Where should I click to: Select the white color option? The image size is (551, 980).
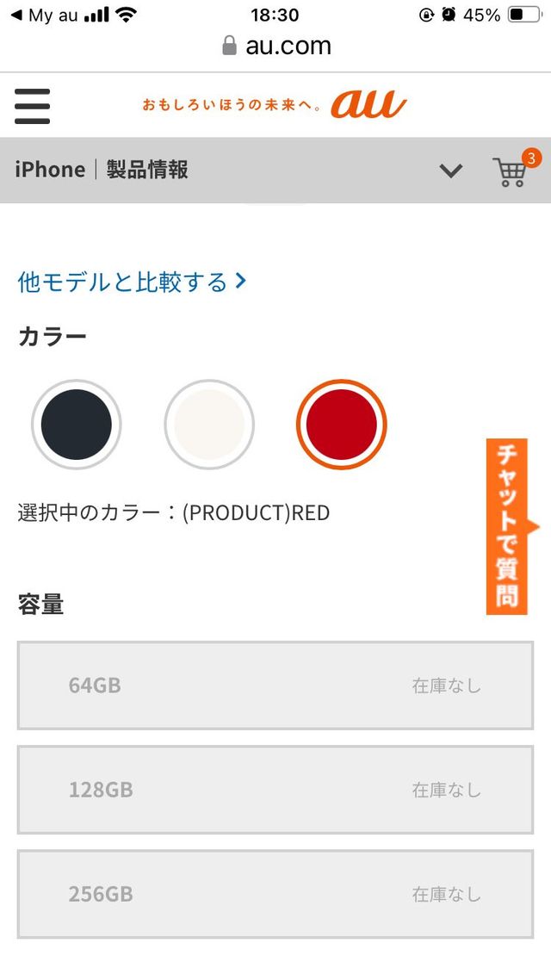(209, 425)
